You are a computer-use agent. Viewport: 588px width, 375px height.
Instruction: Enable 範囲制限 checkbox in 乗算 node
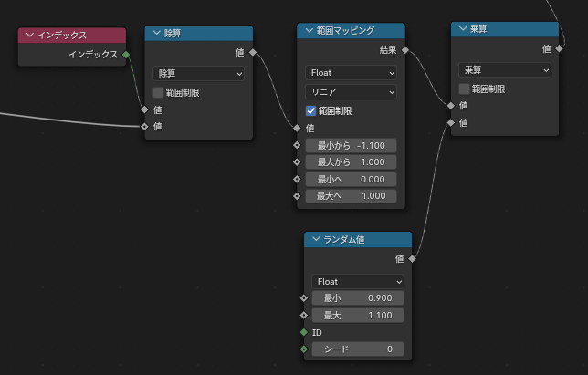(465, 89)
